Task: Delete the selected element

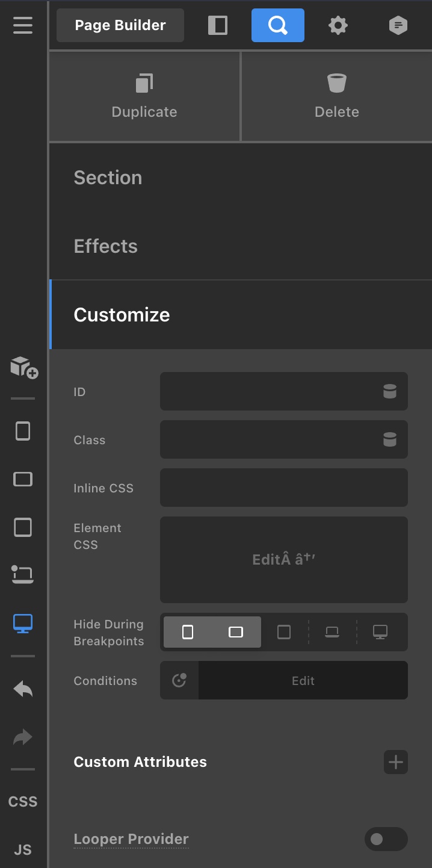Action: click(336, 96)
